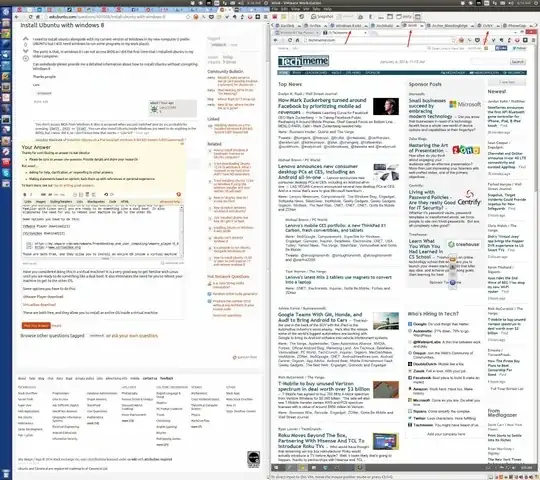The height and width of the screenshot is (480, 540).
Task: Open the Ubuntu Dash launcher icon
Action: coord(6,12)
